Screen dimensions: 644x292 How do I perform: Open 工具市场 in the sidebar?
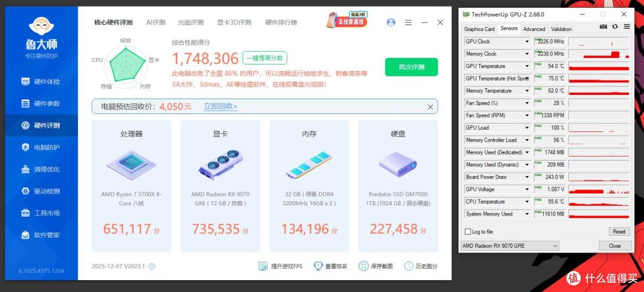click(41, 213)
